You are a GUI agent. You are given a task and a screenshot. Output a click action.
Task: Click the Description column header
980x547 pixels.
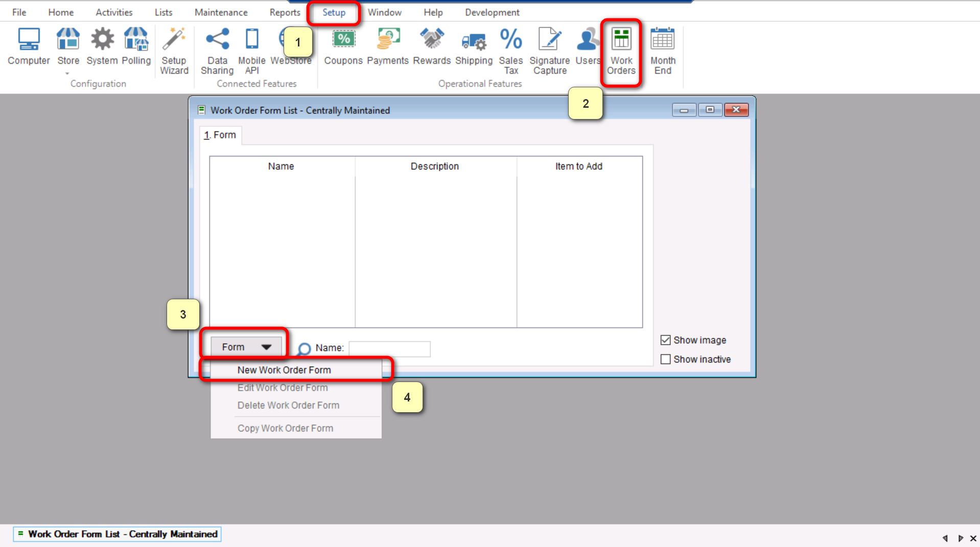pyautogui.click(x=435, y=167)
